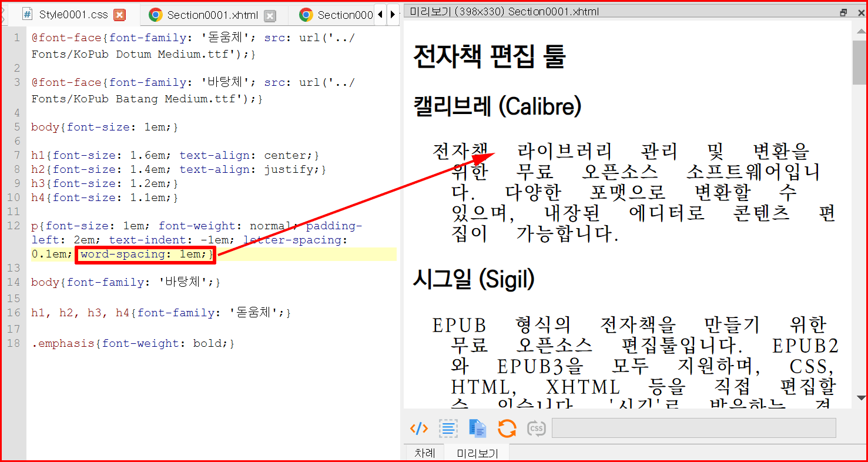
Task: Click the h1 font-size 1.6em code line
Action: pos(175,155)
